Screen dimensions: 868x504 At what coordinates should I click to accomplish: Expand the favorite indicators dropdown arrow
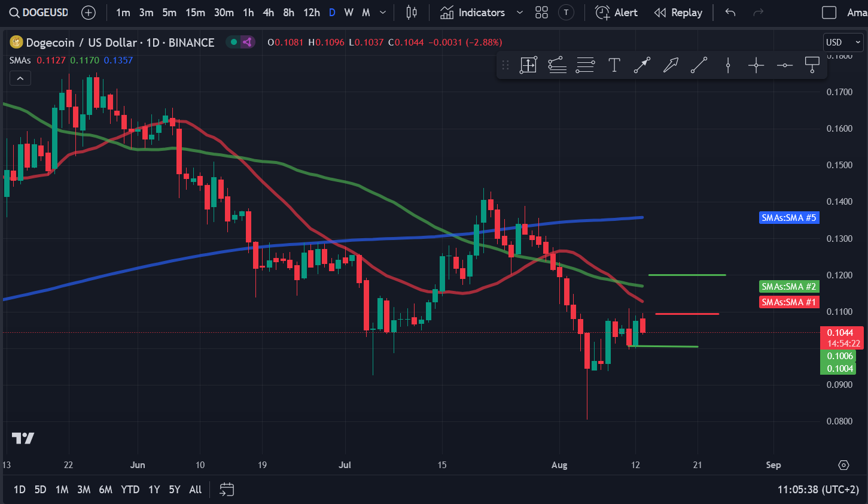pyautogui.click(x=519, y=13)
